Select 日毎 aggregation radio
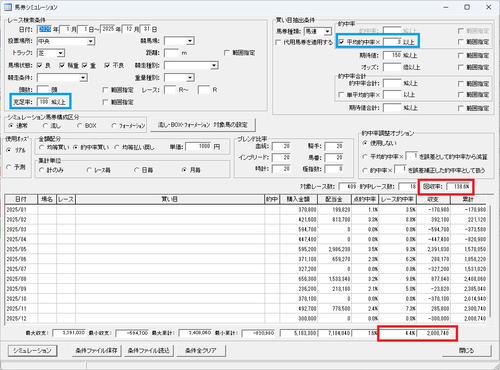The height and width of the screenshot is (370, 500). point(136,170)
